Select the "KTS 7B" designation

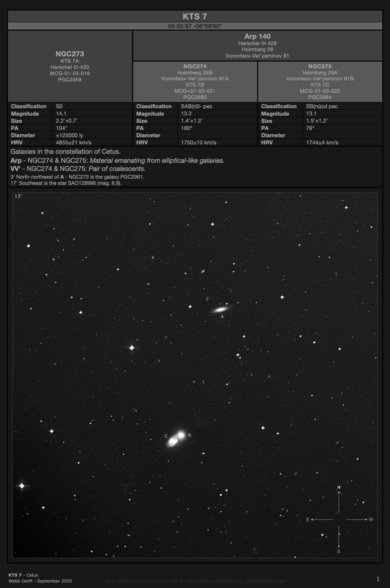point(195,85)
